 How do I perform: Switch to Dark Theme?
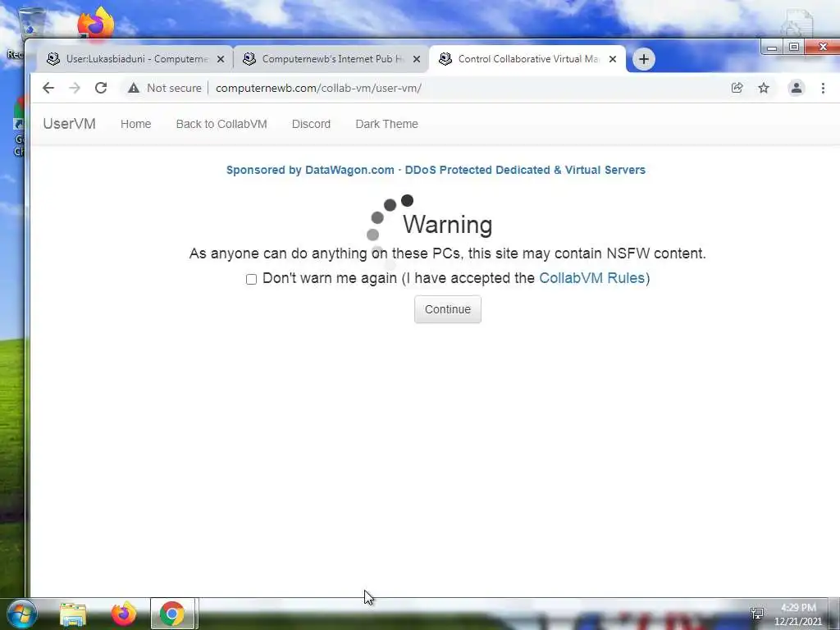[x=387, y=124]
